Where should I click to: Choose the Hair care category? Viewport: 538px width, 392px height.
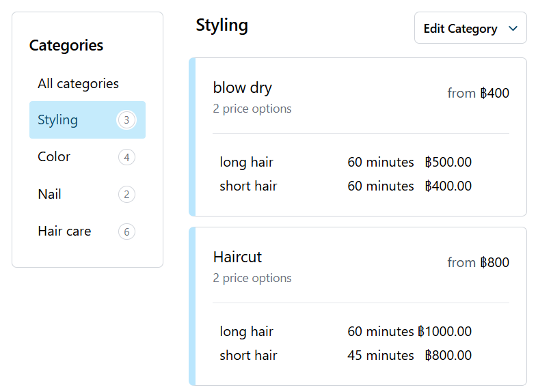point(64,232)
